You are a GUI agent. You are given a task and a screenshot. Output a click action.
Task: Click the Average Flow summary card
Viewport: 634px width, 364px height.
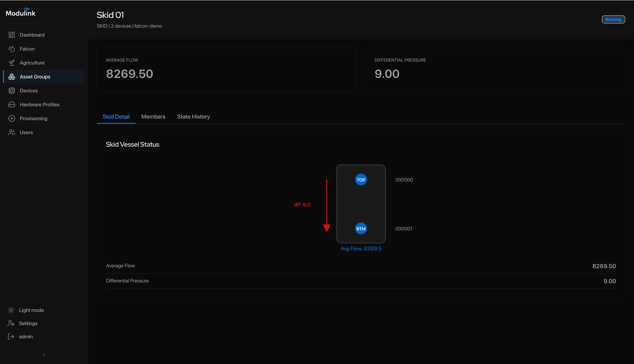[x=226, y=69]
